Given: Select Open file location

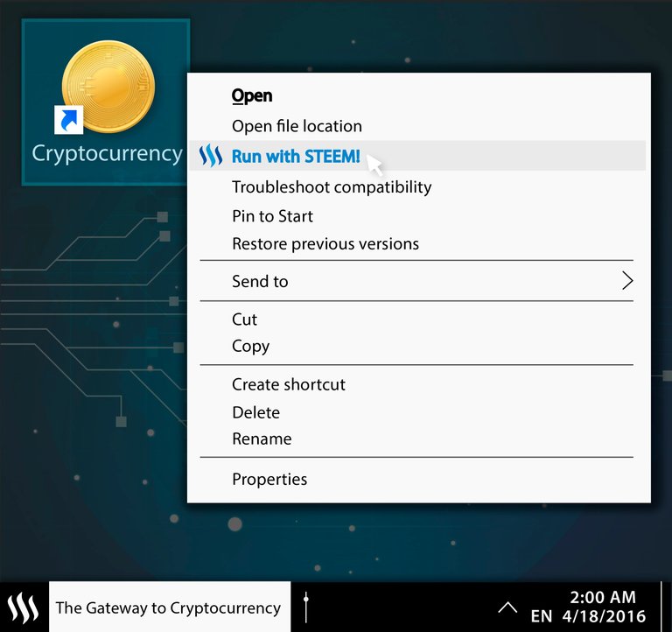Looking at the screenshot, I should click(x=297, y=126).
